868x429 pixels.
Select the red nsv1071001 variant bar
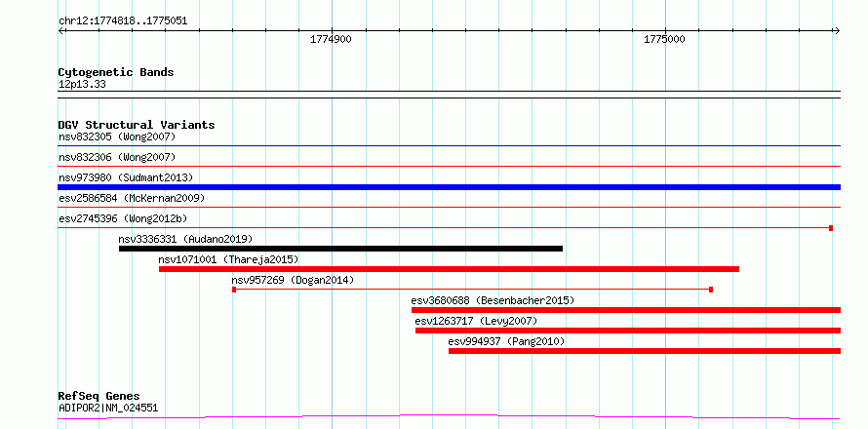coord(449,269)
